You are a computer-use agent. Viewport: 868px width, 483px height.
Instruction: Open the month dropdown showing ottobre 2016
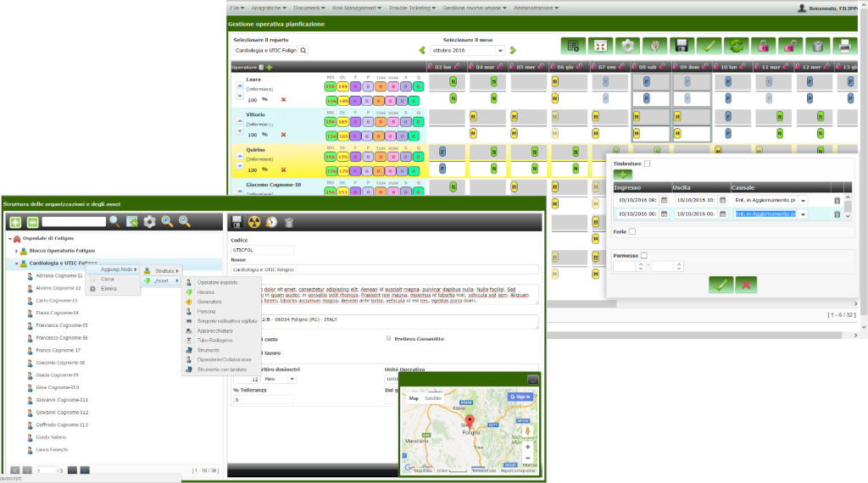[500, 51]
